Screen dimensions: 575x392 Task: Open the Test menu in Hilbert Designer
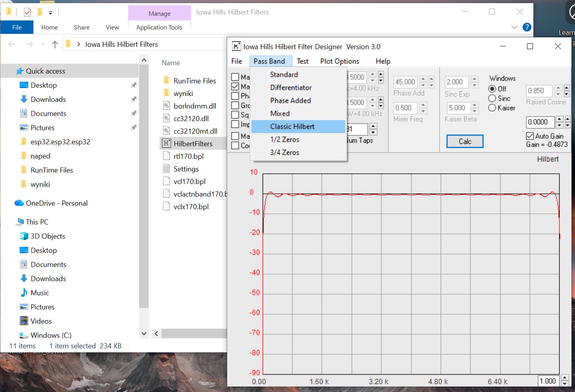click(x=303, y=61)
